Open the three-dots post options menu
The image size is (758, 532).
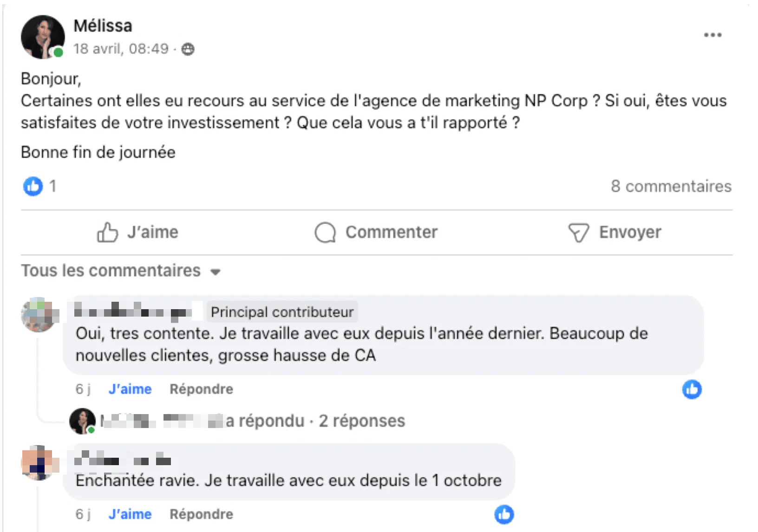pos(712,35)
